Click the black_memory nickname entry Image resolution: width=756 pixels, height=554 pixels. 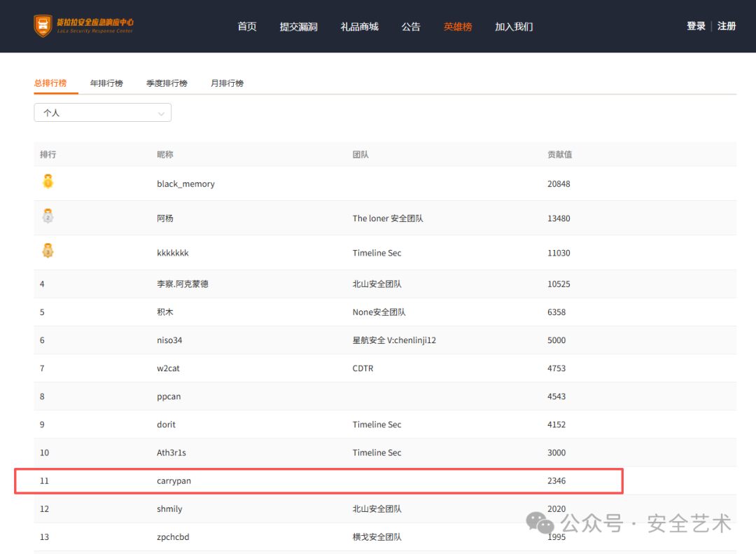tap(185, 184)
